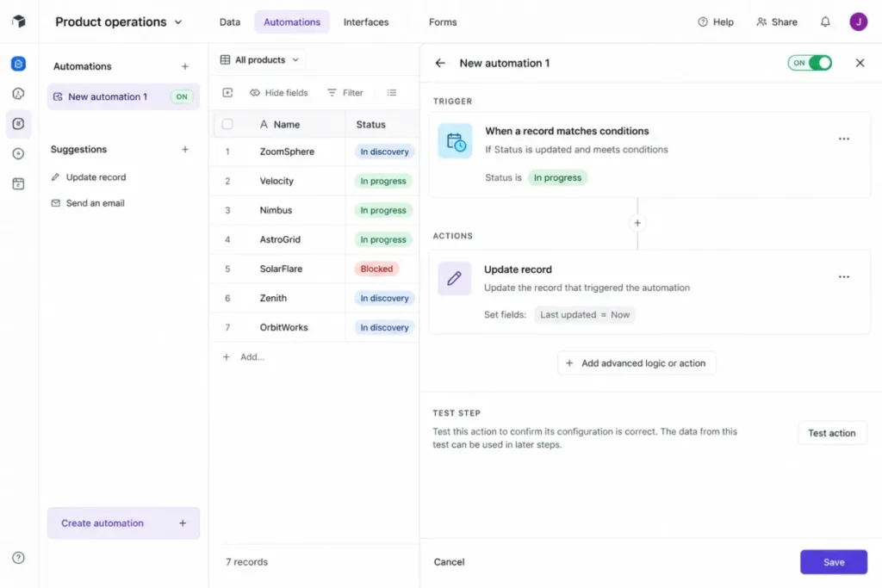Click Add advanced logic or action
The height and width of the screenshot is (588, 882).
pos(637,363)
